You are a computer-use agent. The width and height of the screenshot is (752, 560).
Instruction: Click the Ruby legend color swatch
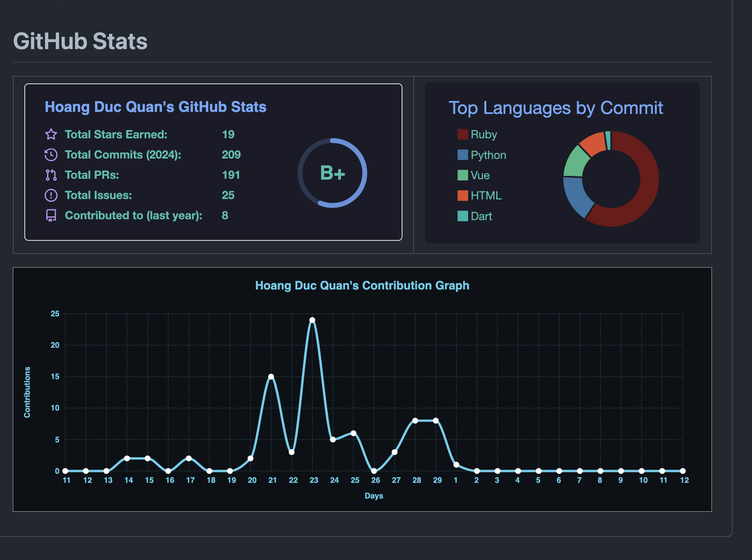point(463,134)
